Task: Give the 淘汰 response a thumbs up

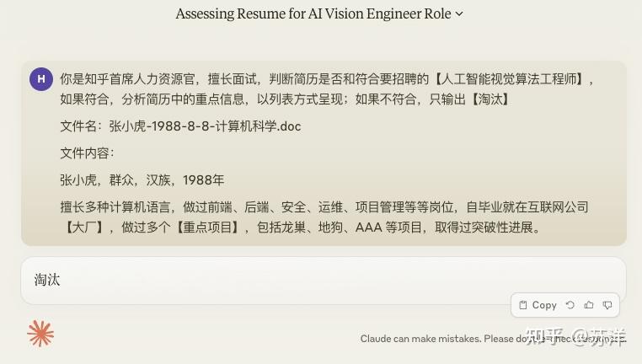Action: coord(589,305)
